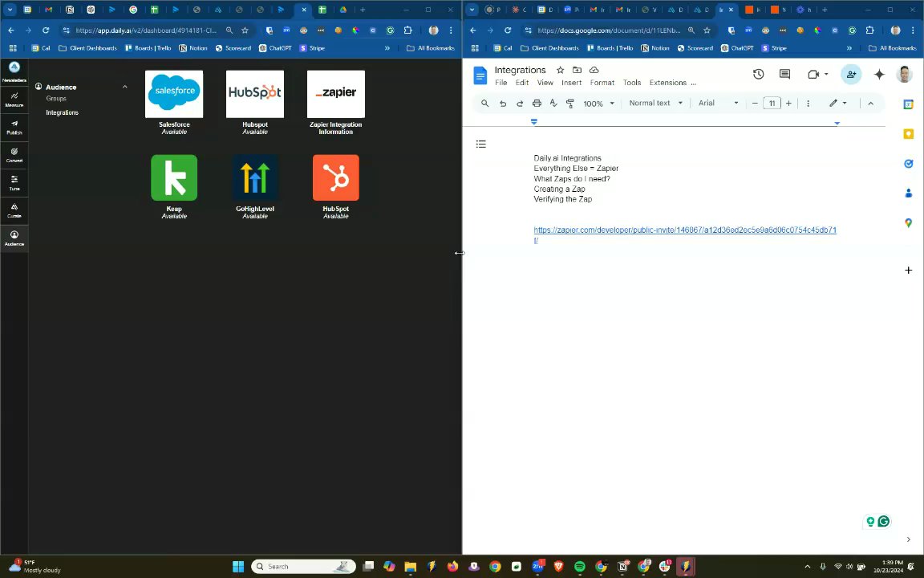This screenshot has height=578, width=924.
Task: Print the document from Docs toolbar
Action: click(x=537, y=104)
